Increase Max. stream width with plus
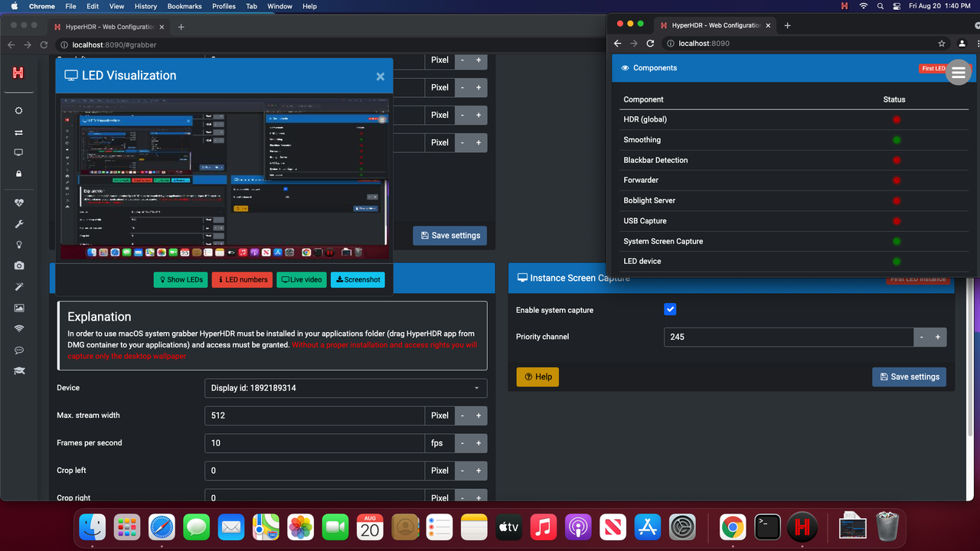This screenshot has width=980, height=551. point(479,416)
